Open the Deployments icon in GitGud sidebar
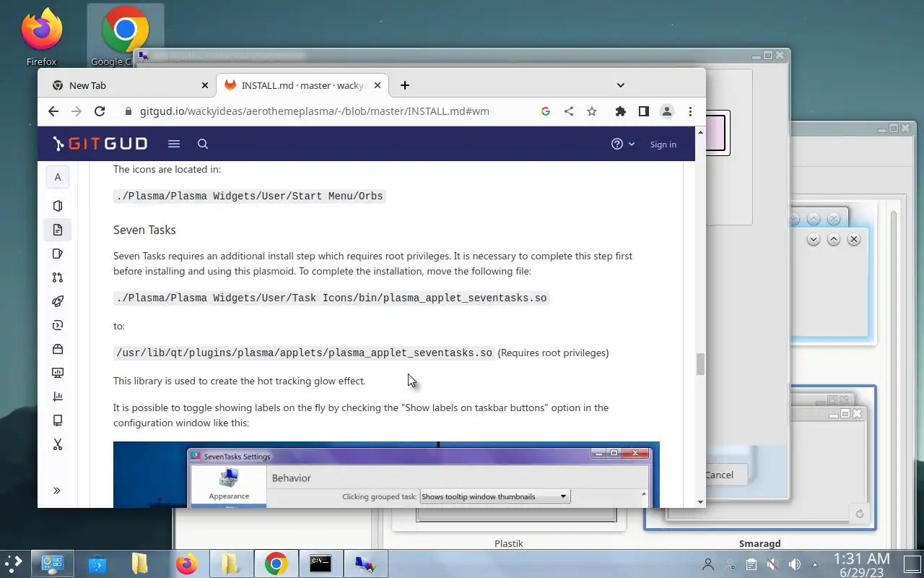The height and width of the screenshot is (578, 924). (58, 325)
